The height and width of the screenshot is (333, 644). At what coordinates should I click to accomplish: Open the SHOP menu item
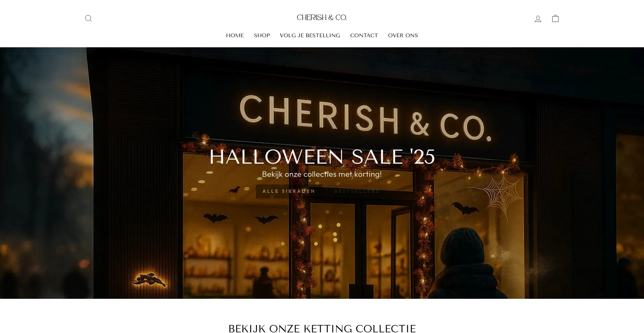click(262, 36)
